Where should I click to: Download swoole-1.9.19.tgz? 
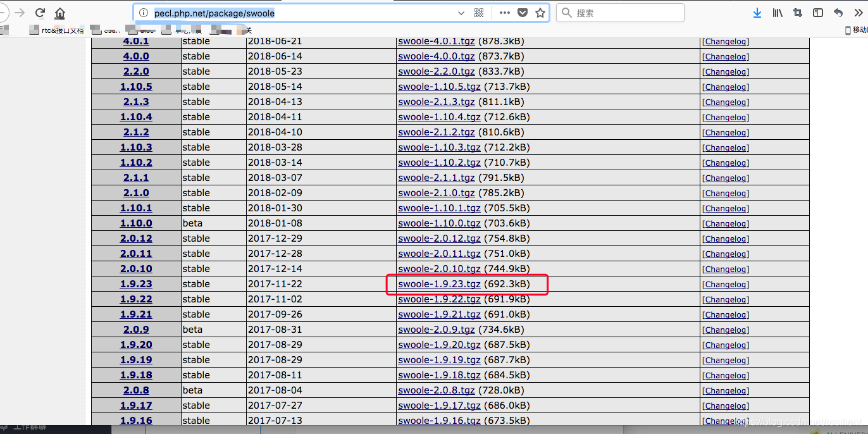pos(439,360)
